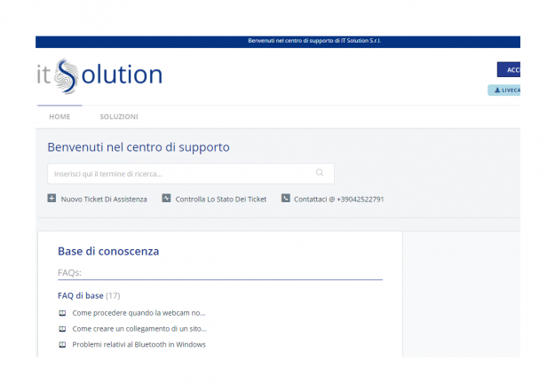
Task: Switch to the HOME tab
Action: coord(59,117)
